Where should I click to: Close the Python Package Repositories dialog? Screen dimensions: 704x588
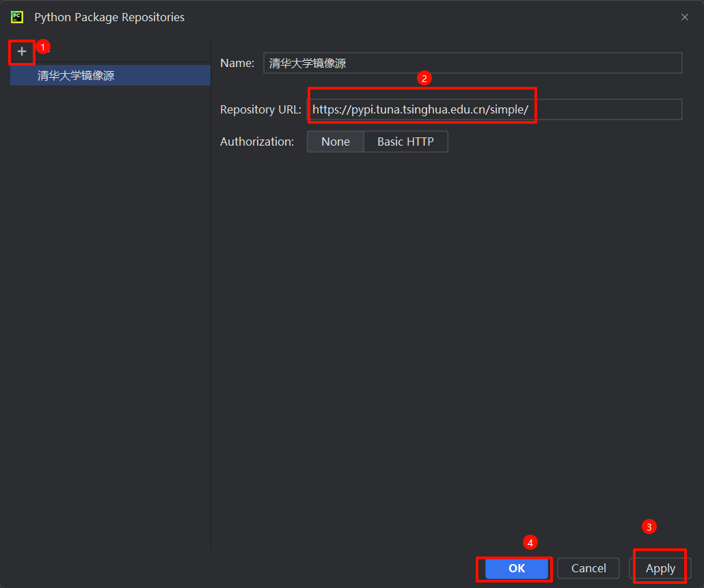(x=685, y=17)
